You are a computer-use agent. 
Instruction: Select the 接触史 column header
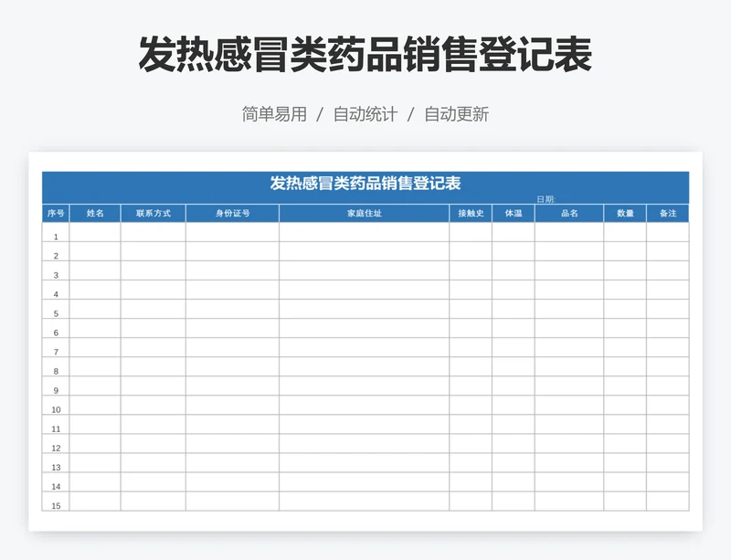[x=471, y=213]
